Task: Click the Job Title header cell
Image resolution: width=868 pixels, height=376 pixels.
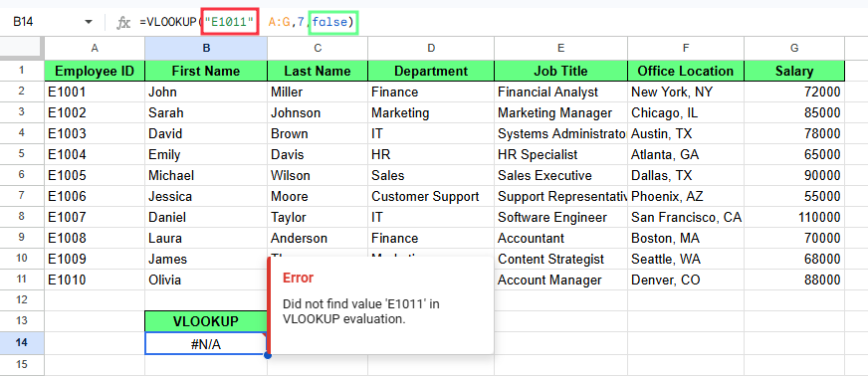Action: point(560,71)
